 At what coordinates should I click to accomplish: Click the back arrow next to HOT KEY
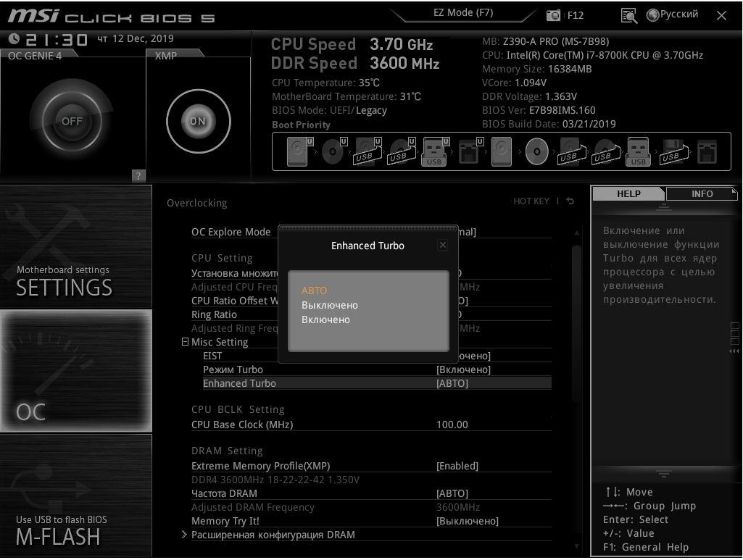570,201
